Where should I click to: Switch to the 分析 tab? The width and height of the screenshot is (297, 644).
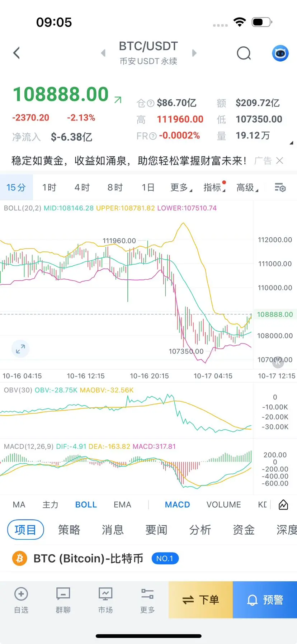pos(200,530)
